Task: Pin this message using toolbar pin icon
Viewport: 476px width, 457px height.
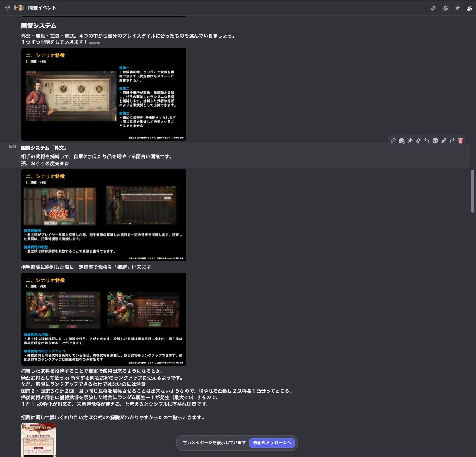Action: coord(410,140)
